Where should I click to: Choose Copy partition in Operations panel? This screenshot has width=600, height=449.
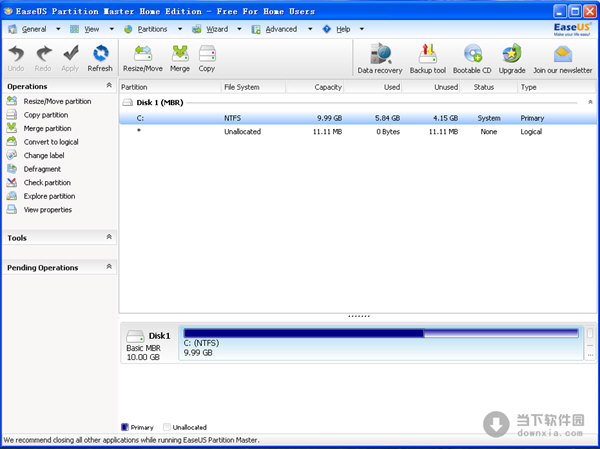click(x=46, y=115)
